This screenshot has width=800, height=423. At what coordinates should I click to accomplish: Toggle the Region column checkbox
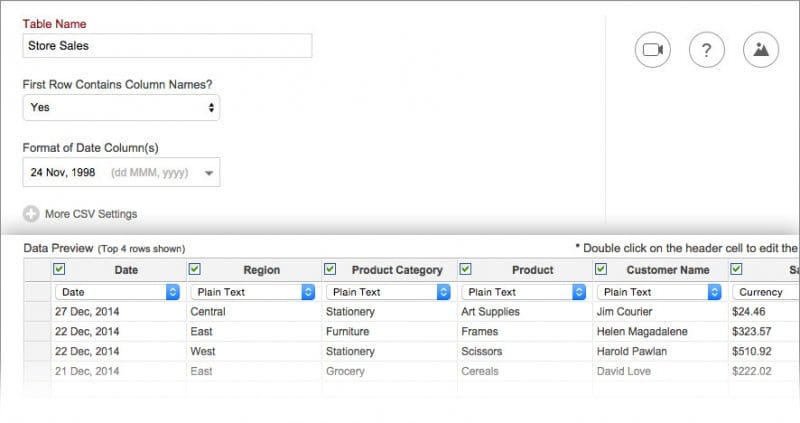click(195, 269)
